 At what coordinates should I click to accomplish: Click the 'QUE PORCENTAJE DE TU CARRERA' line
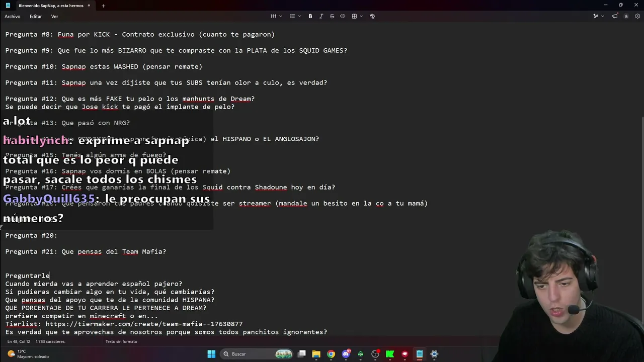106,308
